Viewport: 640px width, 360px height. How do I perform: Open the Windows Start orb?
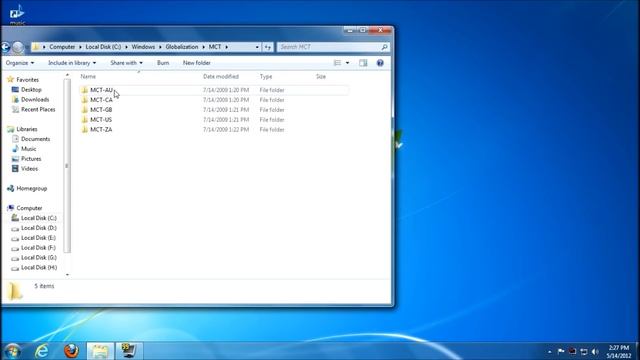pos(12,351)
